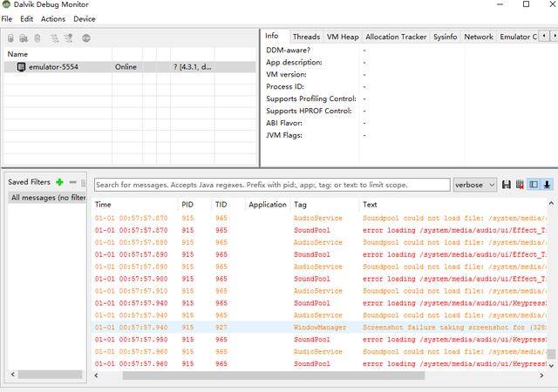This screenshot has height=392, width=558.
Task: Click the logcat scroll-left arrow
Action: 96,375
